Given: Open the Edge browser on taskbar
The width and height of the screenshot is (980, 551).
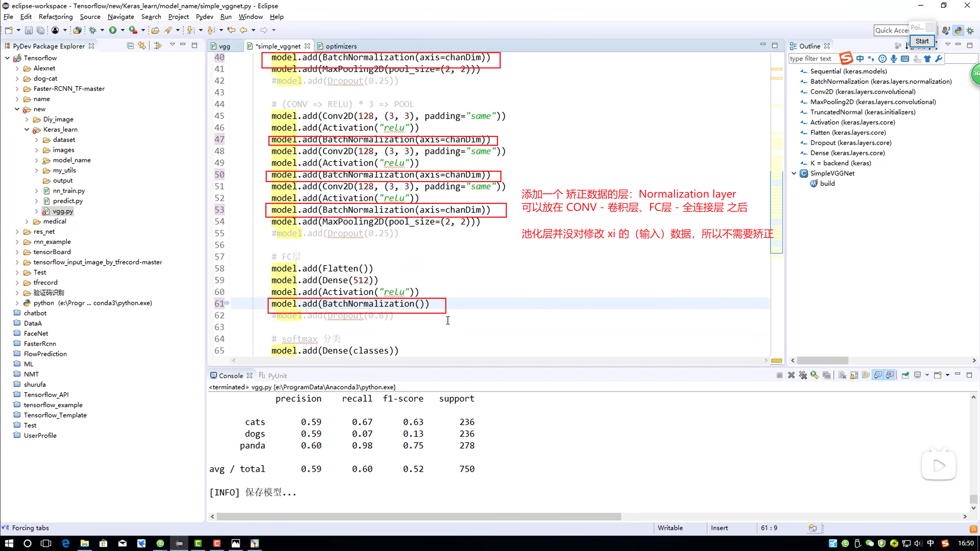Looking at the screenshot, I should 66,543.
